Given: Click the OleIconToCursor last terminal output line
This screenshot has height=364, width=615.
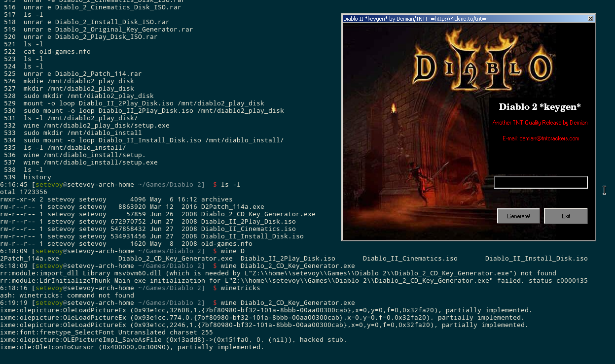Looking at the screenshot, I should tap(133, 347).
